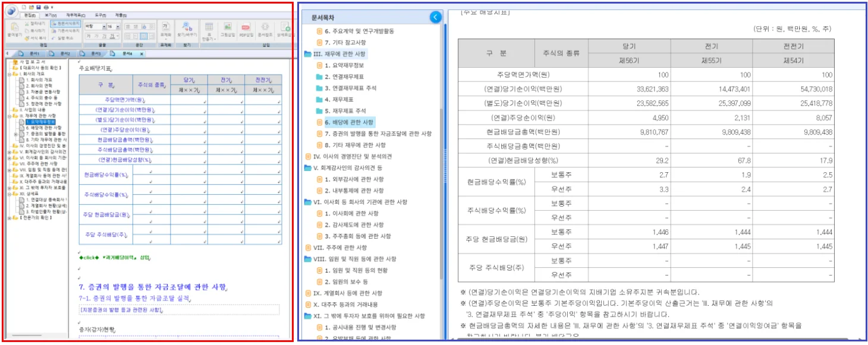
Task: Select 1. 요약재무정보 in 문서목차 viewer
Action: click(x=344, y=65)
